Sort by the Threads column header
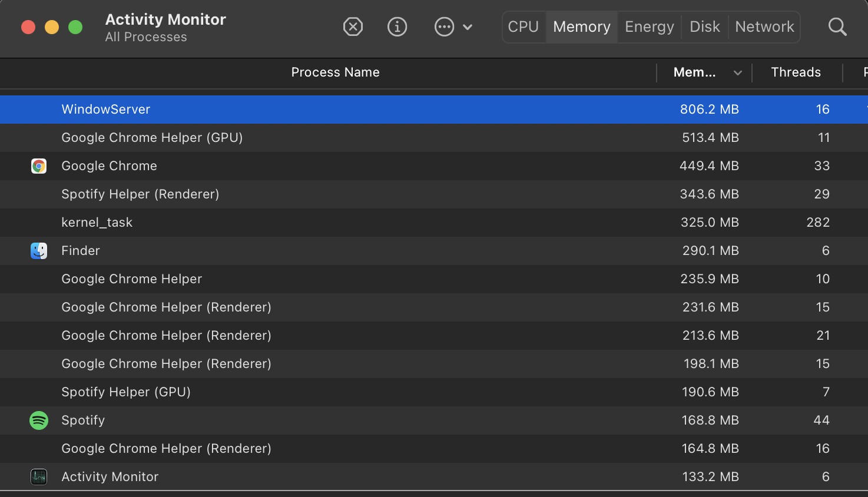 796,72
